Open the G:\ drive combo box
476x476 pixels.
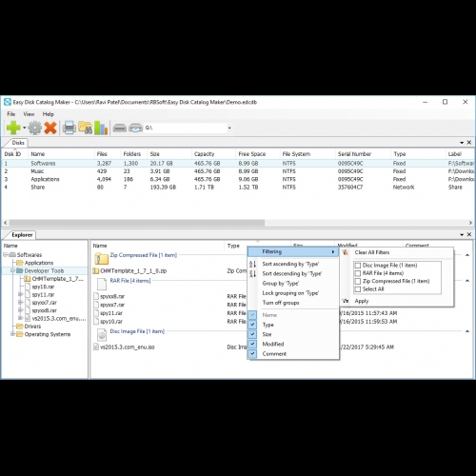tap(188, 128)
